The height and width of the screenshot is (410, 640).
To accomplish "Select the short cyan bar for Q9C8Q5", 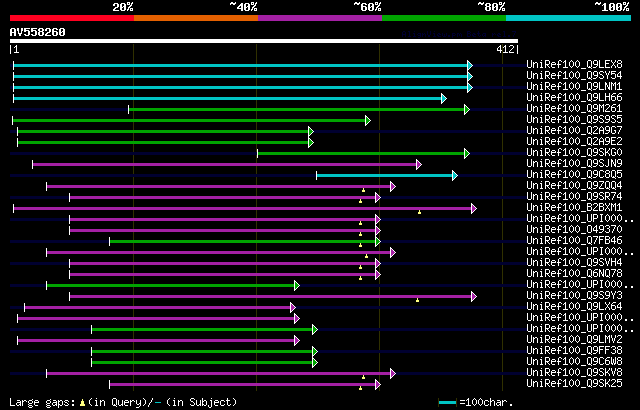I will pyautogui.click(x=387, y=175).
